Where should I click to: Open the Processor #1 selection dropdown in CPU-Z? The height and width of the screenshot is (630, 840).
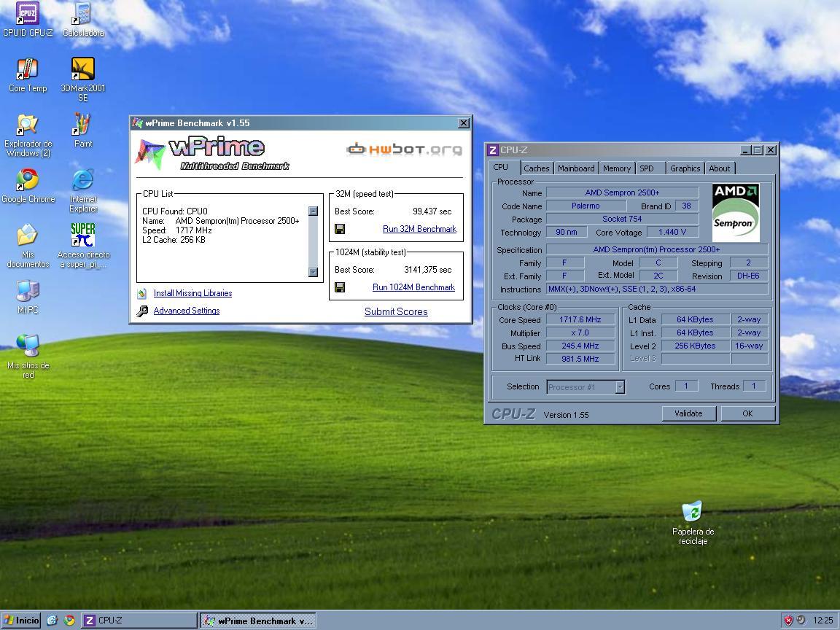620,386
